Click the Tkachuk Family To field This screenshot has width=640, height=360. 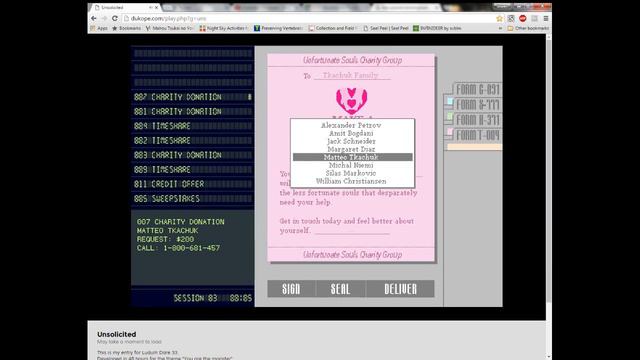[352, 76]
